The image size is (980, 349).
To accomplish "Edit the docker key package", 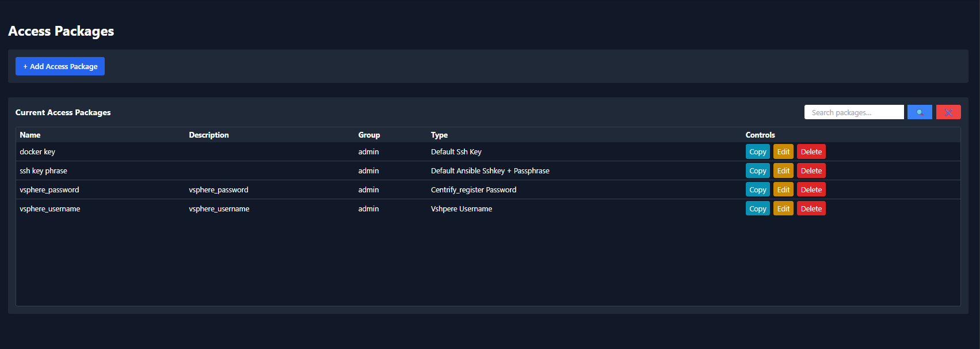I will (783, 151).
